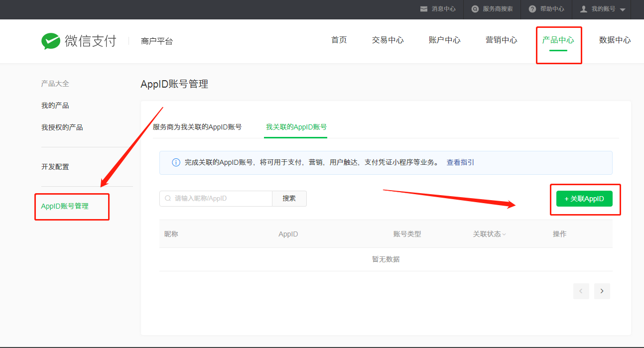Screen dimensions: 644x348
Task: Open 账户中心 in the main navigation
Action: [x=445, y=40]
